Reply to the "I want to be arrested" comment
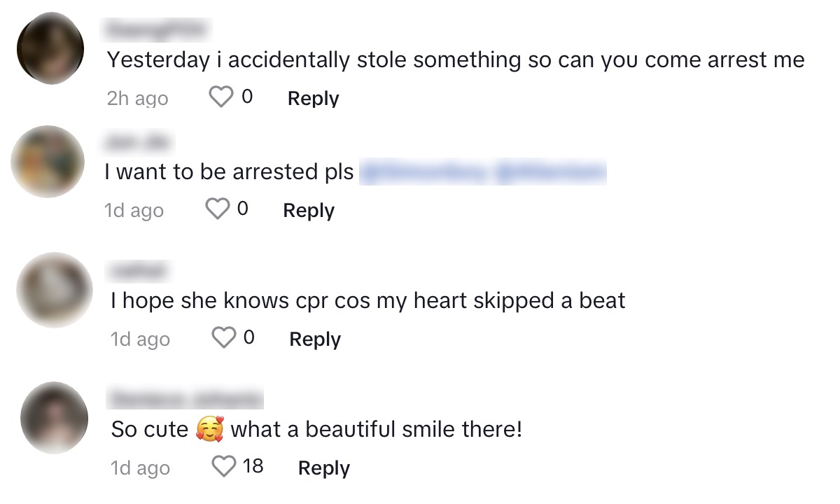Image resolution: width=840 pixels, height=504 pixels. coord(309,210)
